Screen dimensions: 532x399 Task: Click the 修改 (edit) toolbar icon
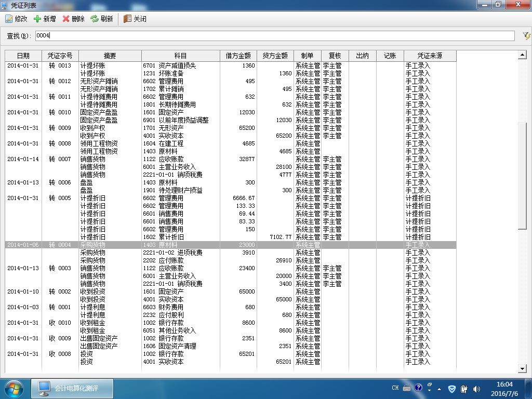point(9,19)
